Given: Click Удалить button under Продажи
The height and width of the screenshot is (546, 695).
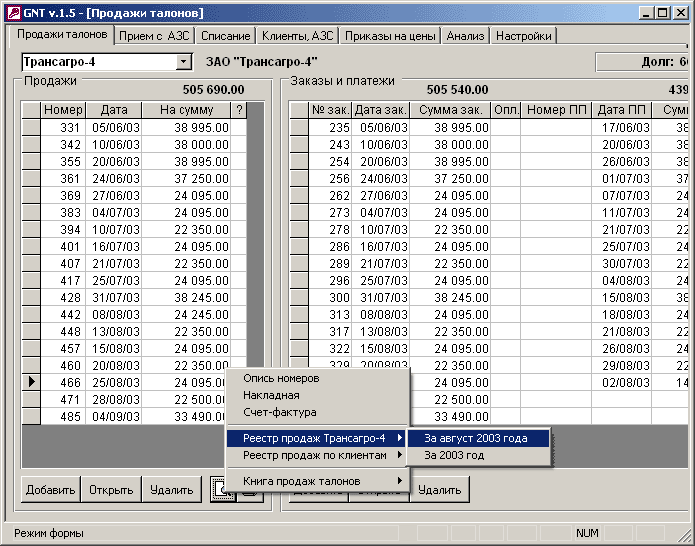Looking at the screenshot, I should pos(172,490).
